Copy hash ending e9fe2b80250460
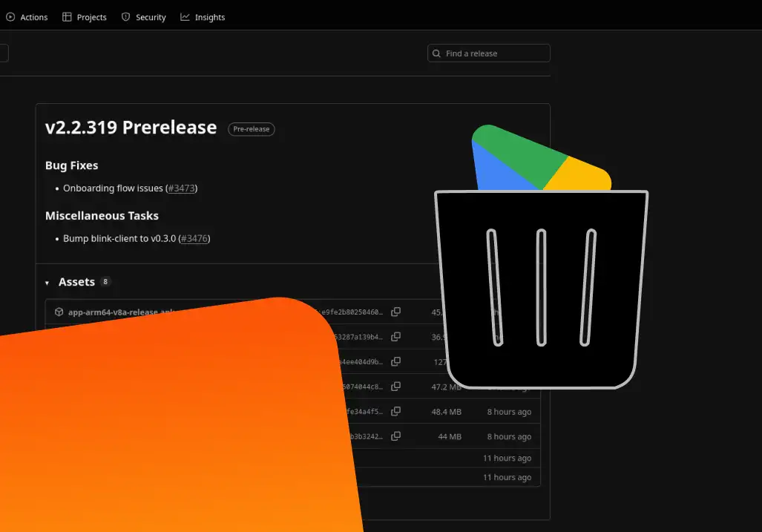Screen dimensions: 762x532 pos(396,312)
